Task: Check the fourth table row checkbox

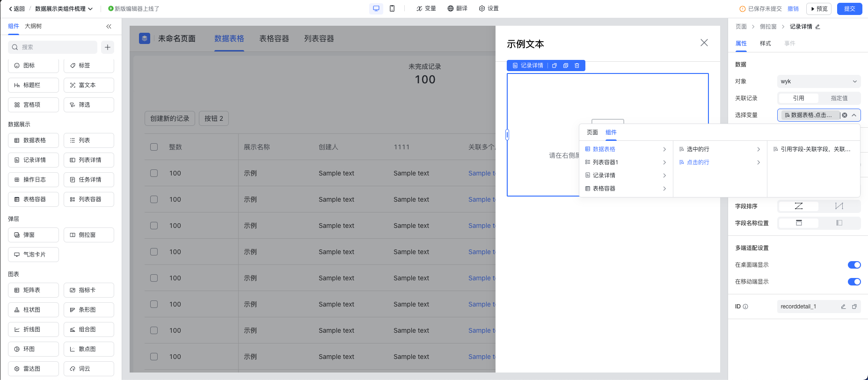Action: point(154,252)
